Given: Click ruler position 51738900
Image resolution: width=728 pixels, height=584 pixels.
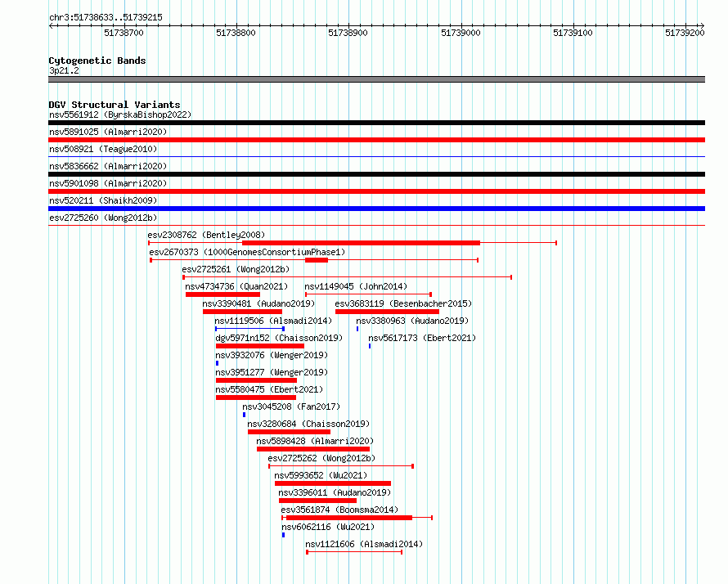Looking at the screenshot, I should coord(348,33).
